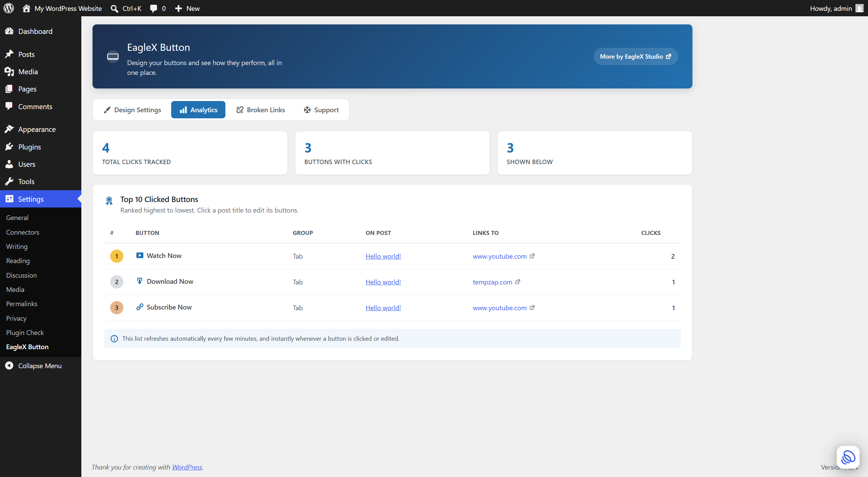Click the EagleX Button header icon

click(x=113, y=56)
